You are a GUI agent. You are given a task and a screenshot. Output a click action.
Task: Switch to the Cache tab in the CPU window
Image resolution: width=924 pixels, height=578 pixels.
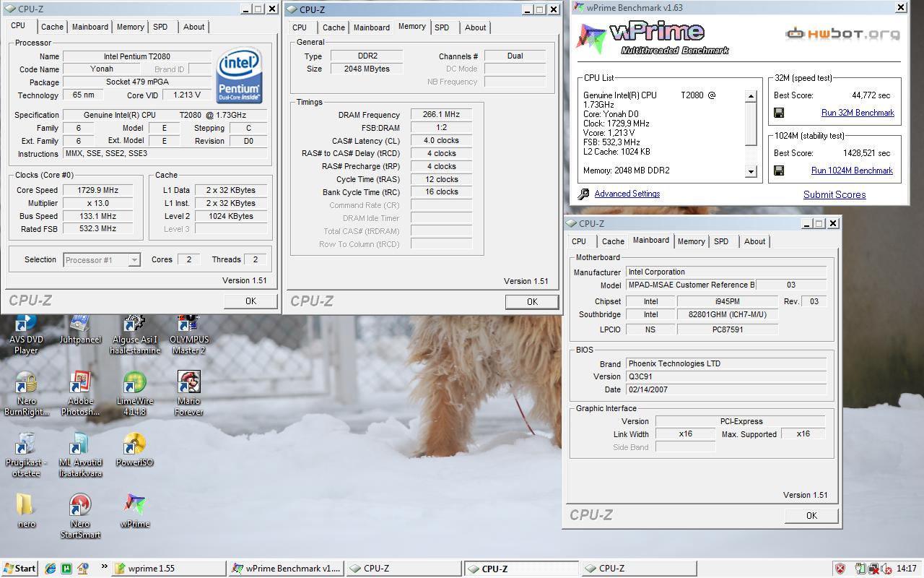[52, 27]
